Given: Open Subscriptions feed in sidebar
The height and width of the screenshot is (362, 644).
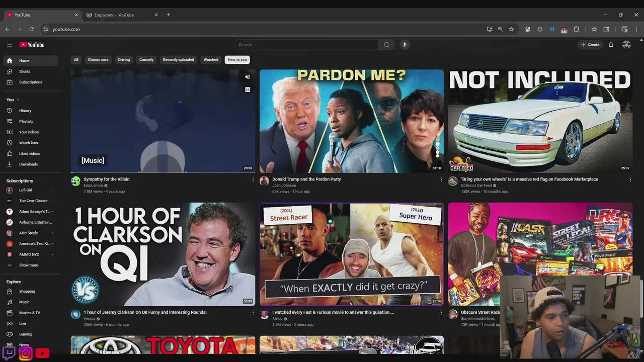Looking at the screenshot, I should tap(31, 82).
